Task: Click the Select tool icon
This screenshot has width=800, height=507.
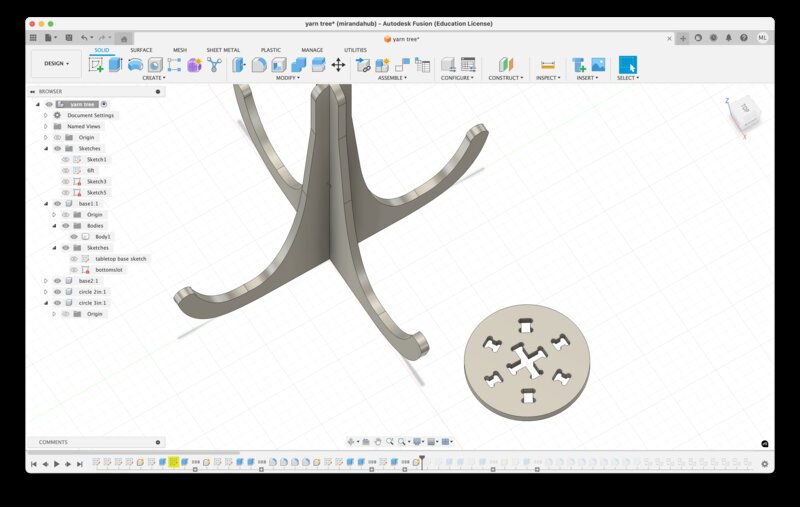Action: point(627,64)
